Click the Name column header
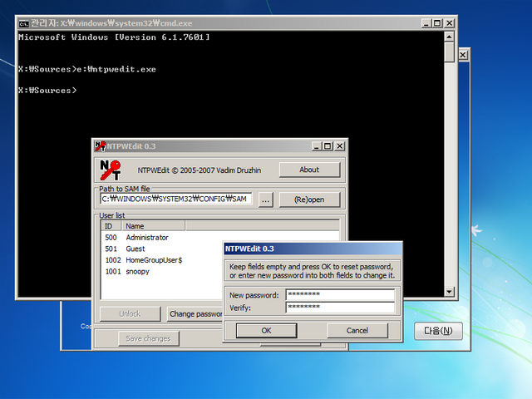Screen dimensions: 532x399 [x=153, y=226]
